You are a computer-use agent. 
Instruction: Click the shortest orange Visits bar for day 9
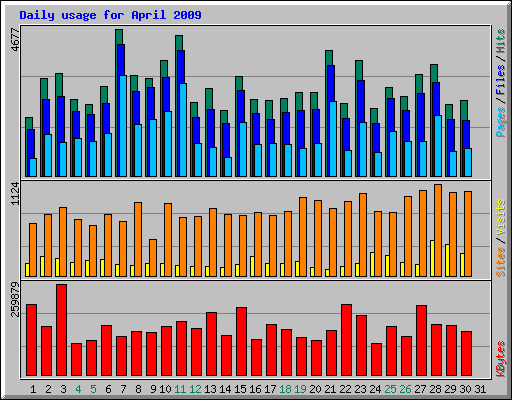click(x=153, y=258)
